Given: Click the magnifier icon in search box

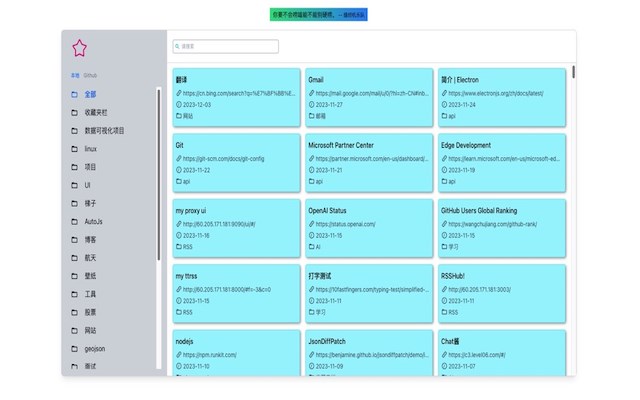Looking at the screenshot, I should 178,46.
